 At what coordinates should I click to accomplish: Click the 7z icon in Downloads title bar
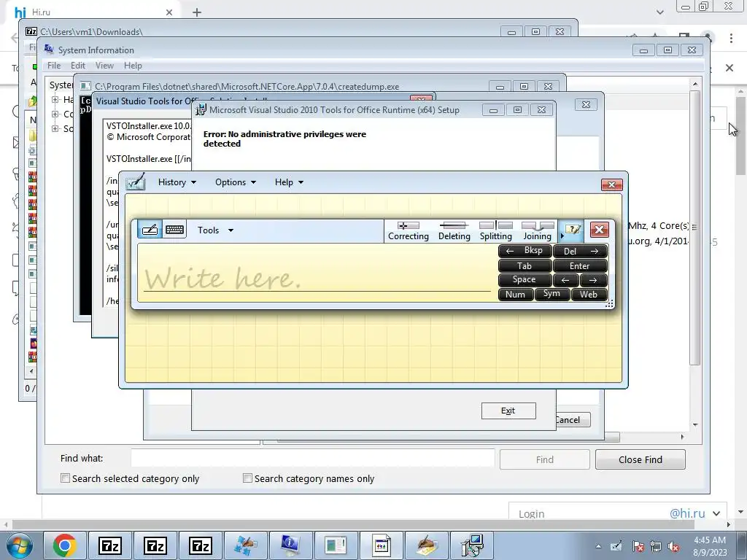pyautogui.click(x=31, y=31)
